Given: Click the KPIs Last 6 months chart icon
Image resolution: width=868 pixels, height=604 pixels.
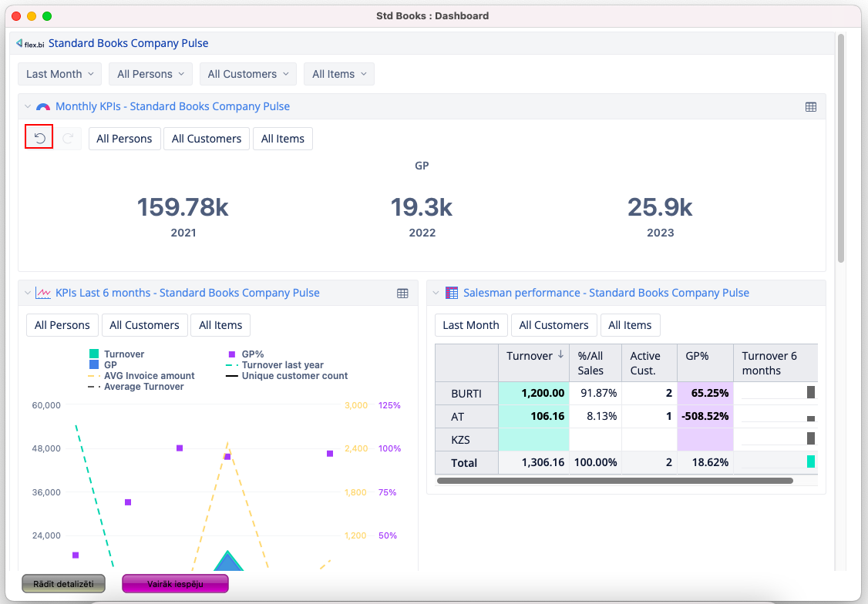Looking at the screenshot, I should click(43, 294).
